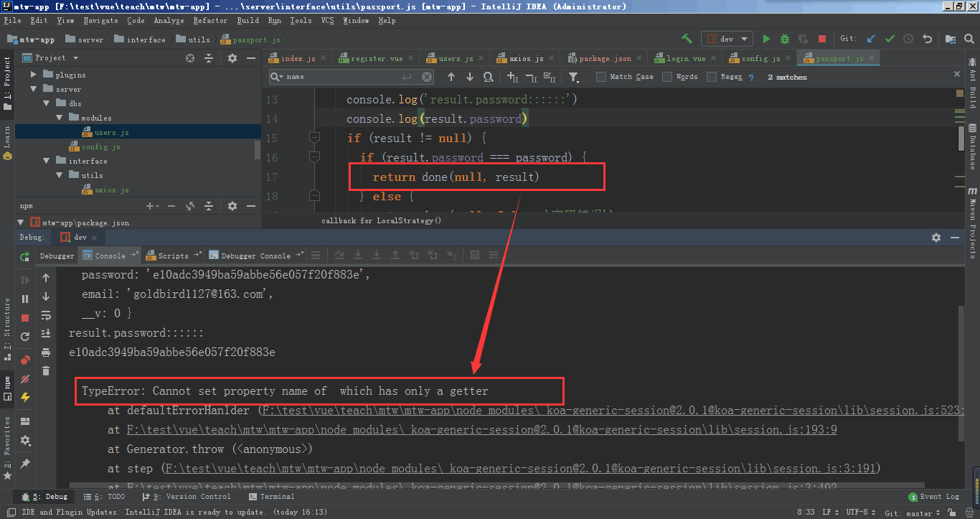Run the dev configuration with green play
Viewport: 980px width, 519px height.
pos(766,39)
